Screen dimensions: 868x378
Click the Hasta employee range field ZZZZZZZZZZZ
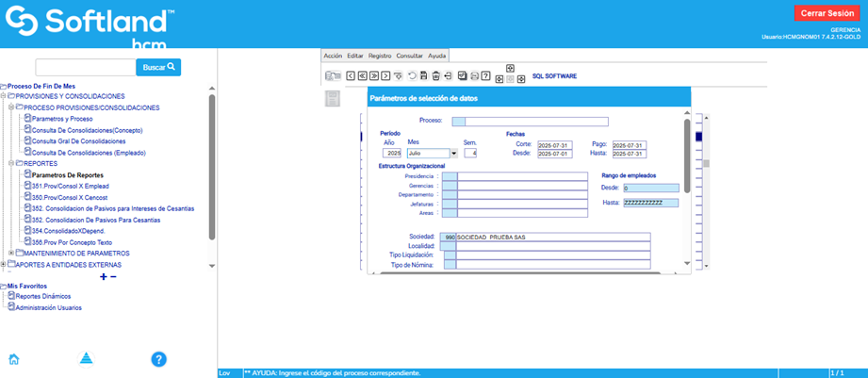tap(650, 203)
